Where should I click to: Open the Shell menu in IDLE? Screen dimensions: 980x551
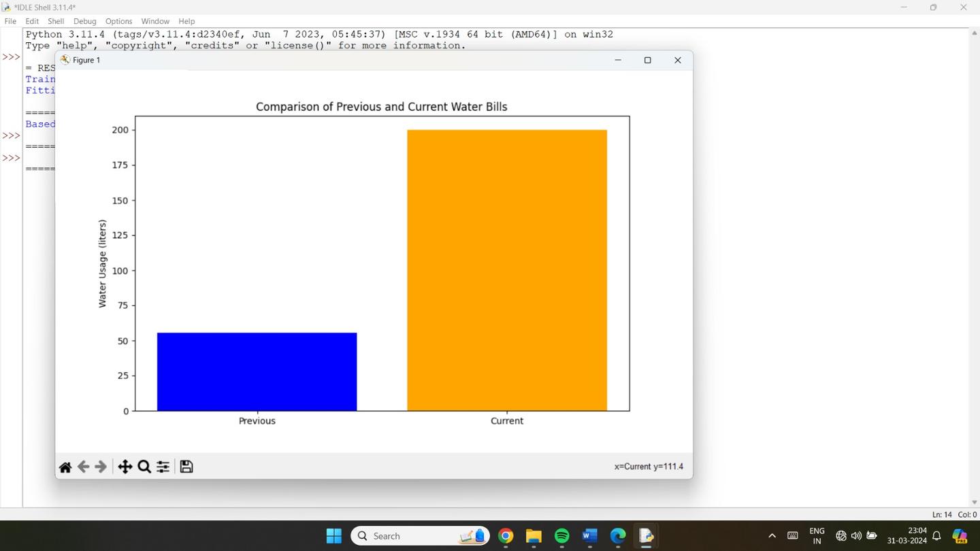pyautogui.click(x=56, y=21)
